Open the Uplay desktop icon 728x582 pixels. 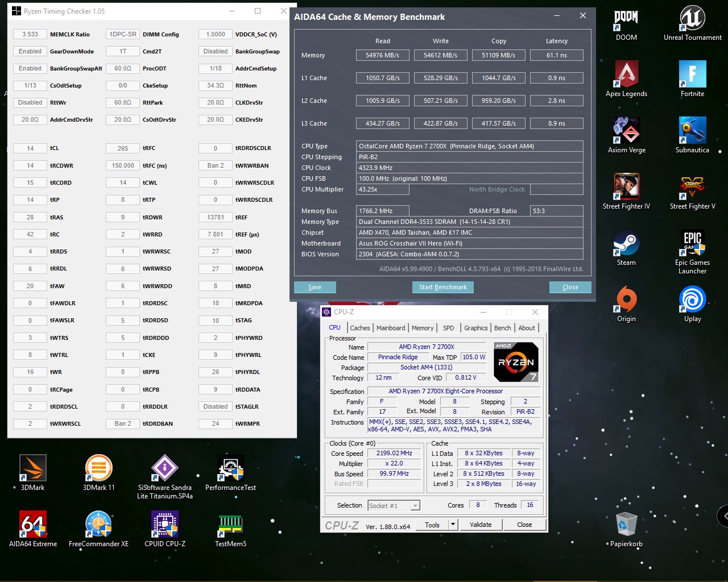(x=692, y=305)
